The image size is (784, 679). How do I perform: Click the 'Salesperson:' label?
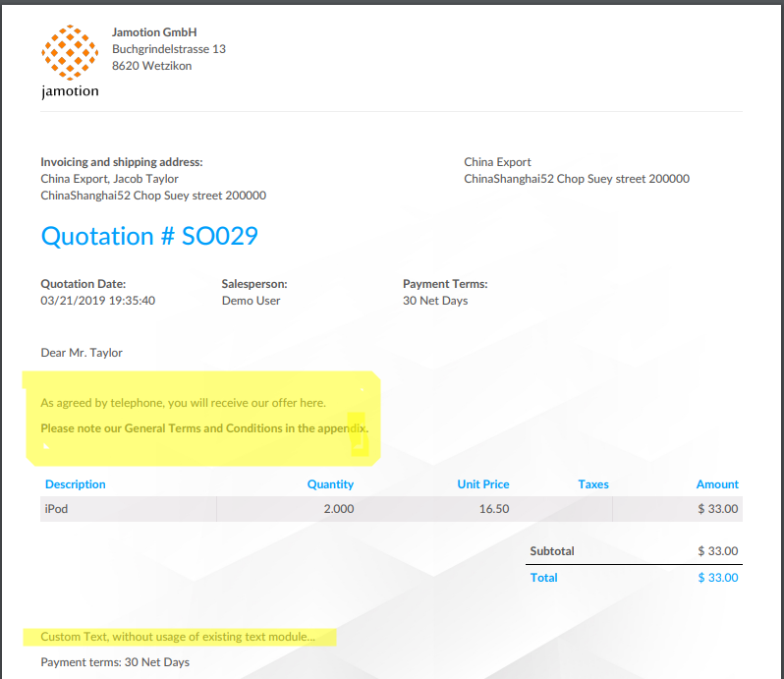click(x=254, y=284)
